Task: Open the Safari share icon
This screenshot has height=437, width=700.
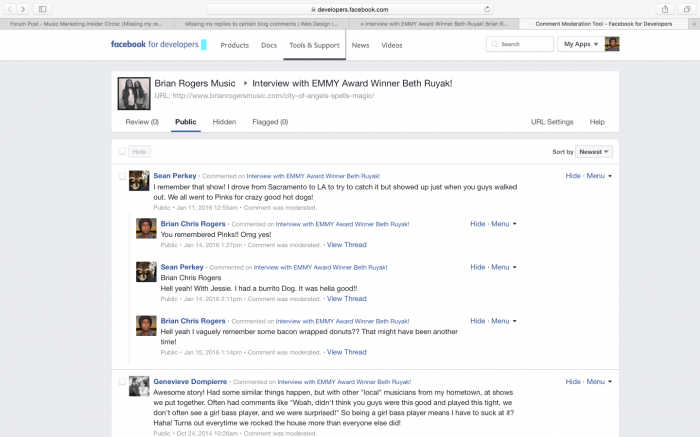Action: point(665,9)
